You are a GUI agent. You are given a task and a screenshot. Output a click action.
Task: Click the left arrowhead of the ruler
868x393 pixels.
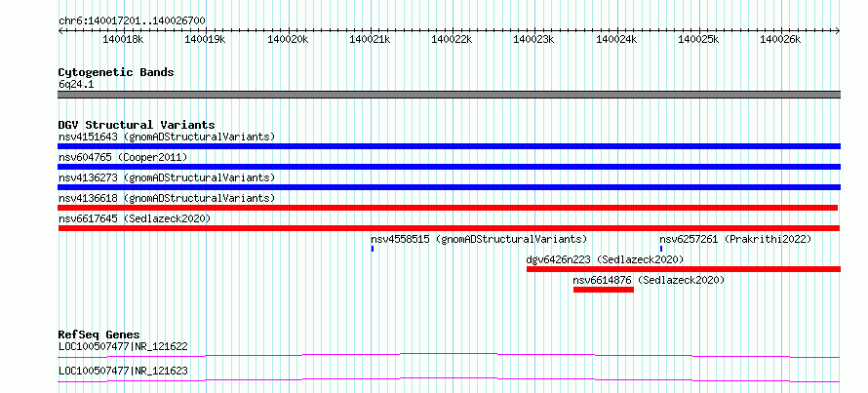[60, 30]
